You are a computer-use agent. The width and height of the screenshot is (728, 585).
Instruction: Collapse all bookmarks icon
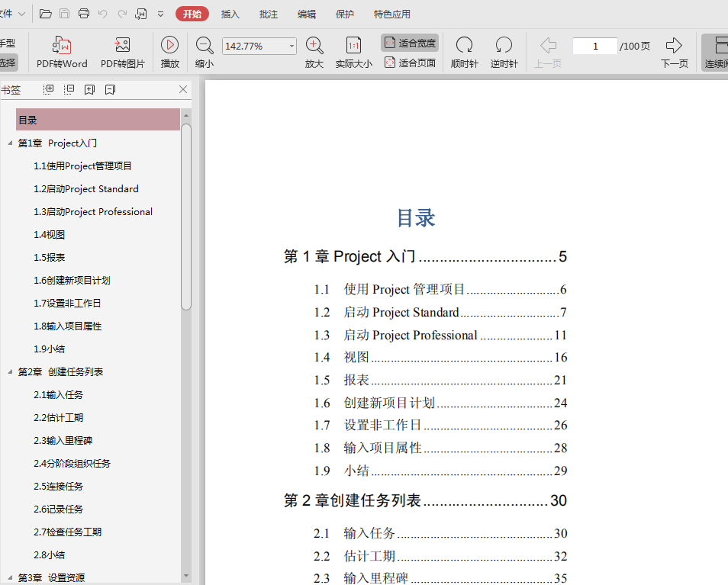pos(69,89)
